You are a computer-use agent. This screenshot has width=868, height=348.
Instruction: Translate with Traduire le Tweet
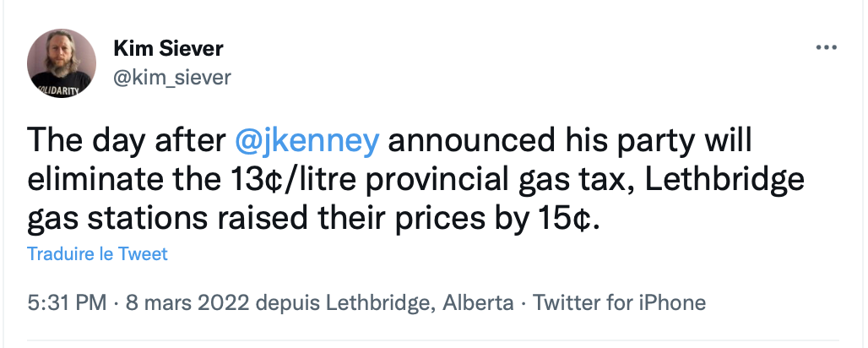(97, 253)
